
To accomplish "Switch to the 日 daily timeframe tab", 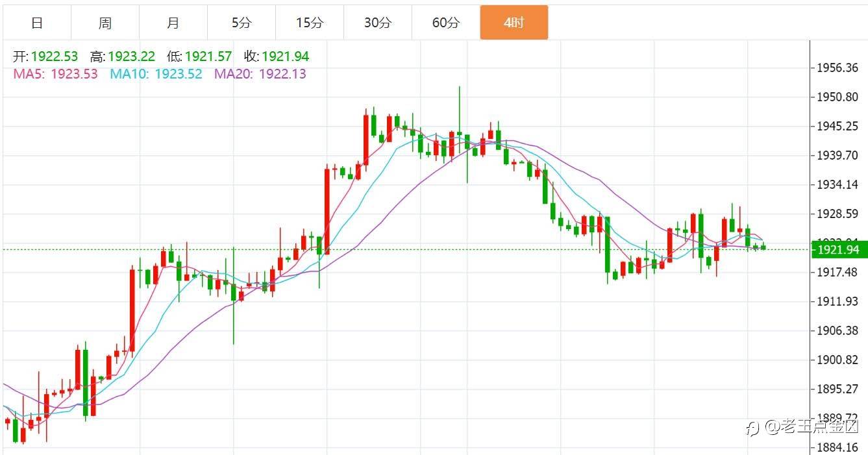I will [37, 23].
